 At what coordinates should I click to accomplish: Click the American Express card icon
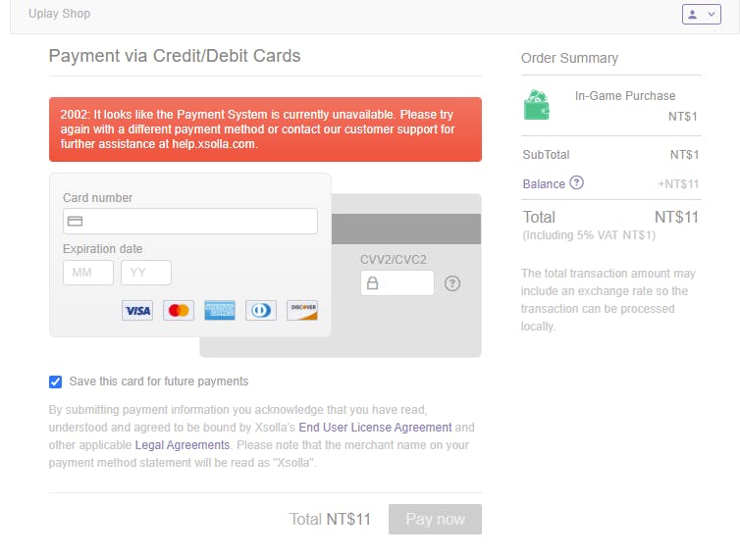click(x=220, y=311)
